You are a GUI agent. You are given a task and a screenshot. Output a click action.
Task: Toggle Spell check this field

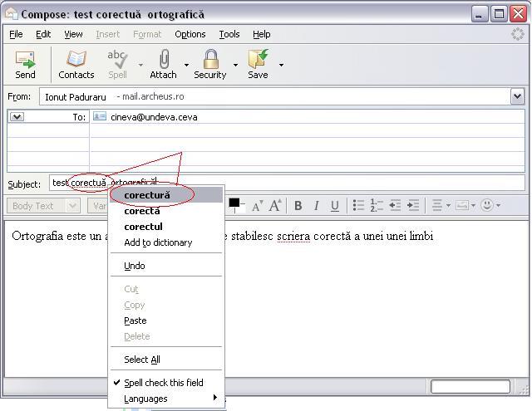(x=166, y=383)
